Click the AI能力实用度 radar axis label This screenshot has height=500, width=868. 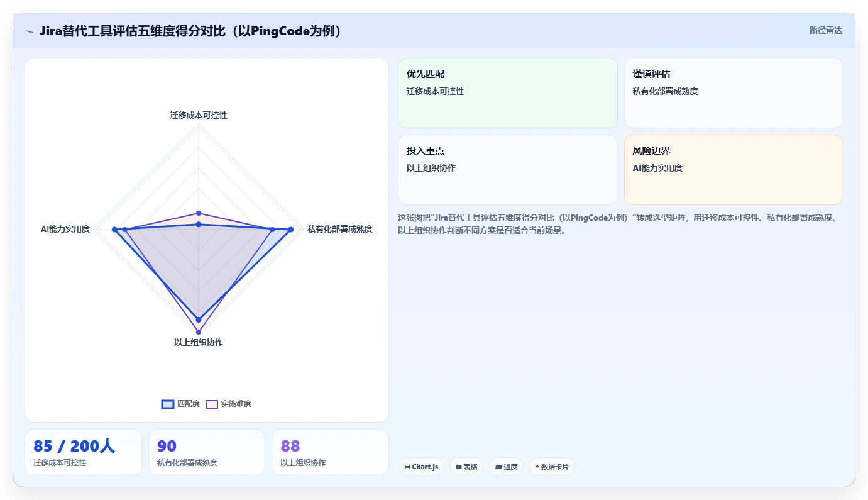pyautogui.click(x=65, y=229)
